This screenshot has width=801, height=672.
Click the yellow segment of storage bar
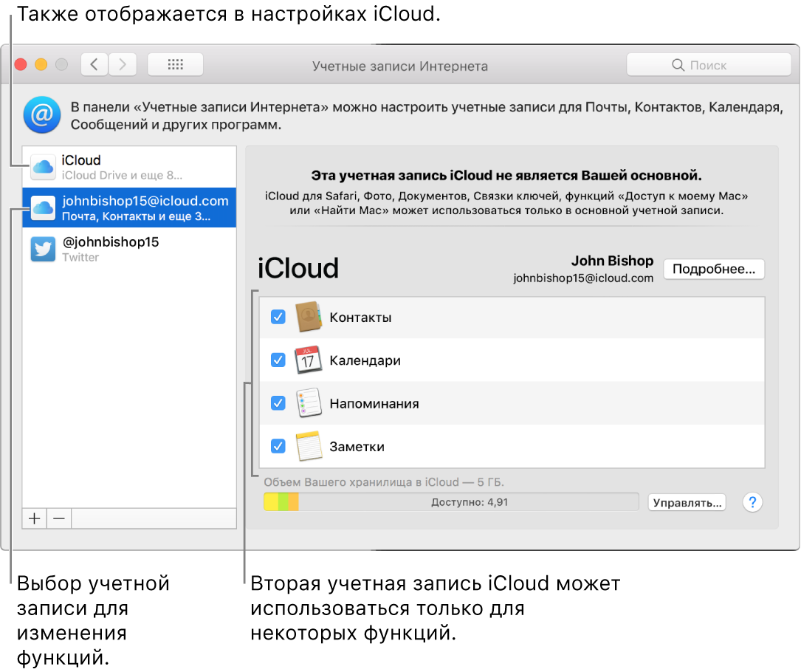click(271, 502)
